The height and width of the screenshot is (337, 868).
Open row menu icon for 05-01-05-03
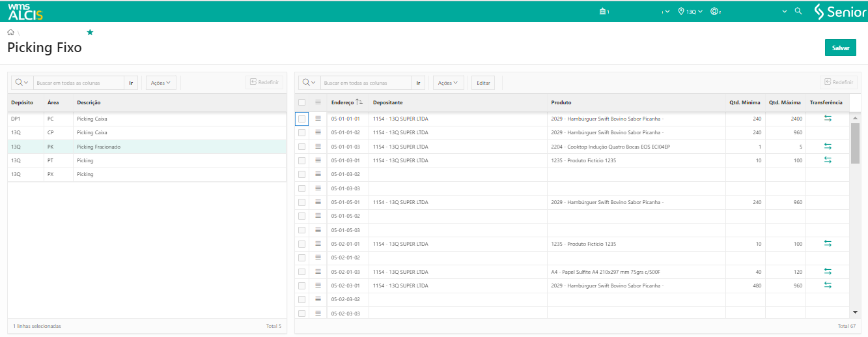318,229
